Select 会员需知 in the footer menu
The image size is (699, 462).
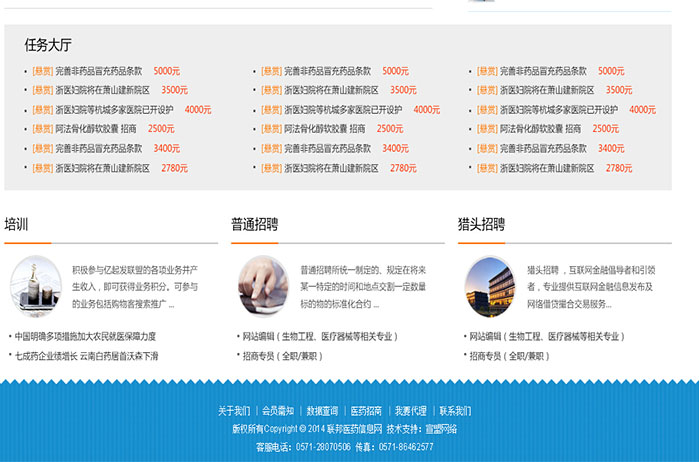pos(278,411)
